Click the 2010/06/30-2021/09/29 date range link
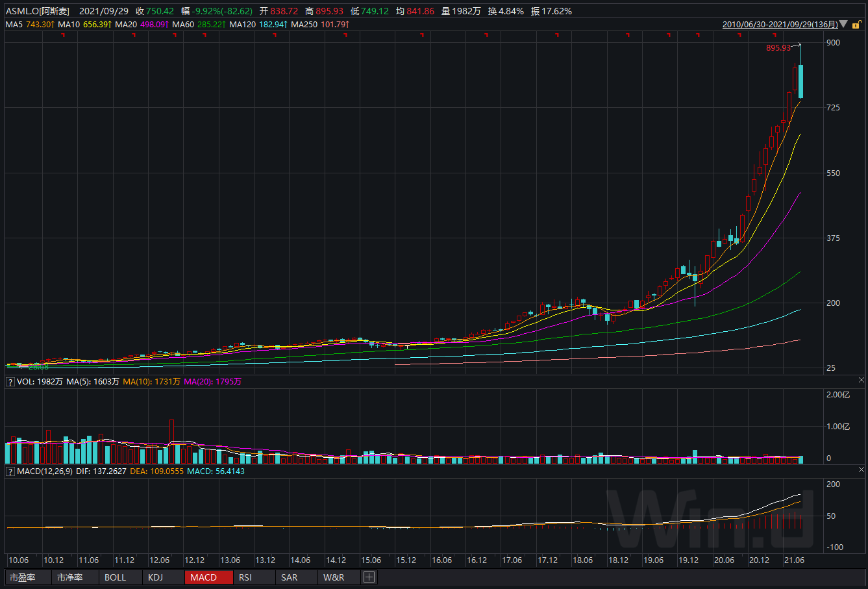The width and height of the screenshot is (868, 589). click(780, 24)
